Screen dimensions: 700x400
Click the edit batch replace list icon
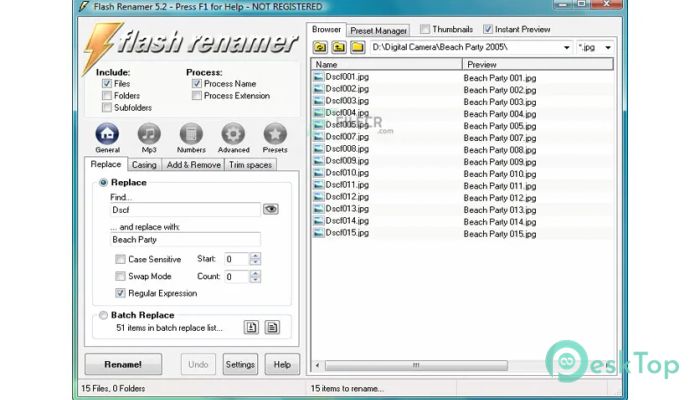coord(272,327)
